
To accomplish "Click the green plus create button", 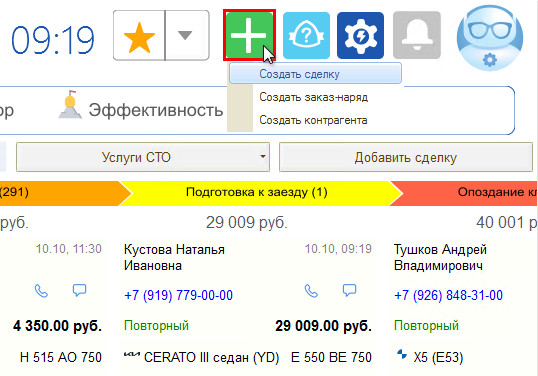I will pos(249,35).
